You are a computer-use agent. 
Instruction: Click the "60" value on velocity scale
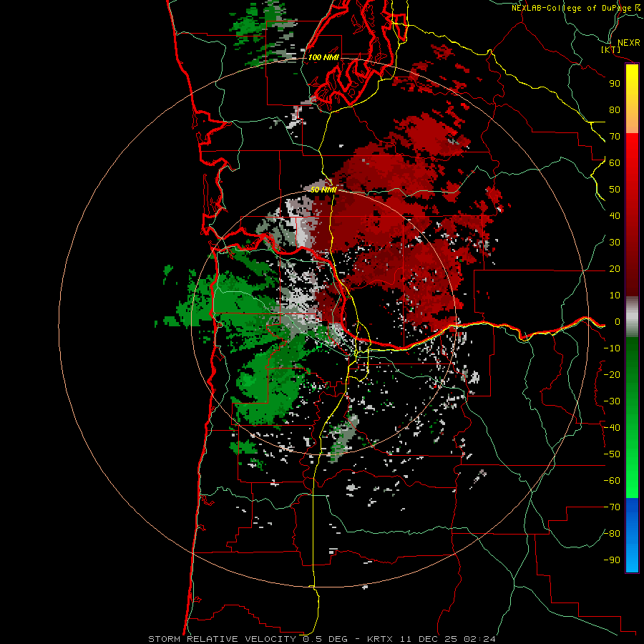point(615,162)
